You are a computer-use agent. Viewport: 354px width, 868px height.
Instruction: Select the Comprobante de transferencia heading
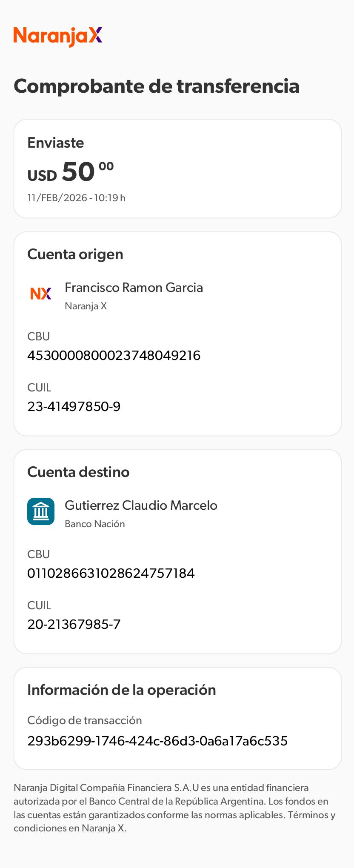click(x=157, y=86)
